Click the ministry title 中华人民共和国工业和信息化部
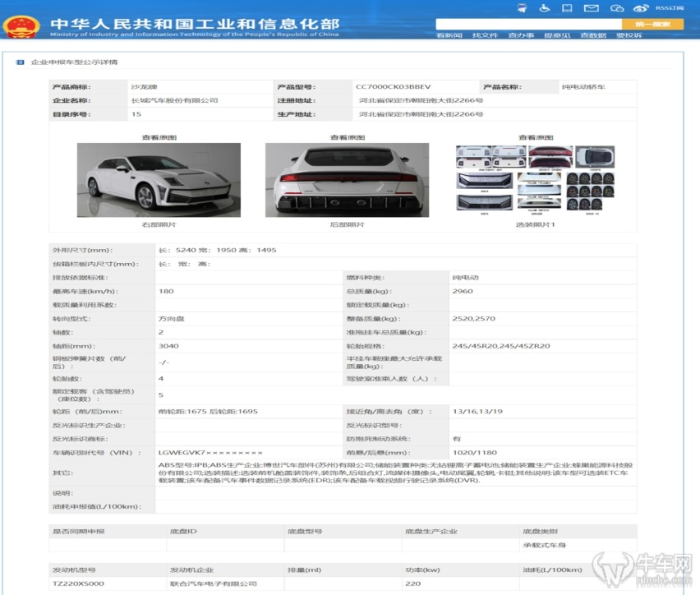Screen dimensions: 700x595 [195, 24]
